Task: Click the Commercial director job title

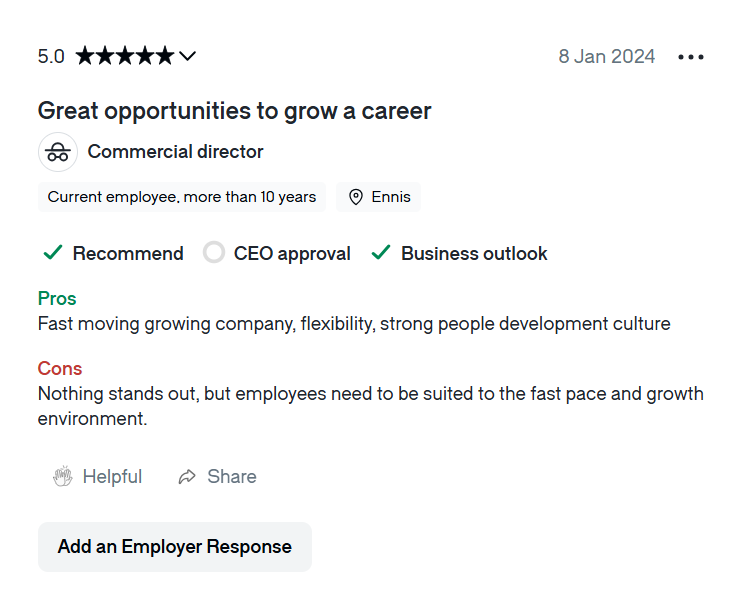Action: [175, 152]
